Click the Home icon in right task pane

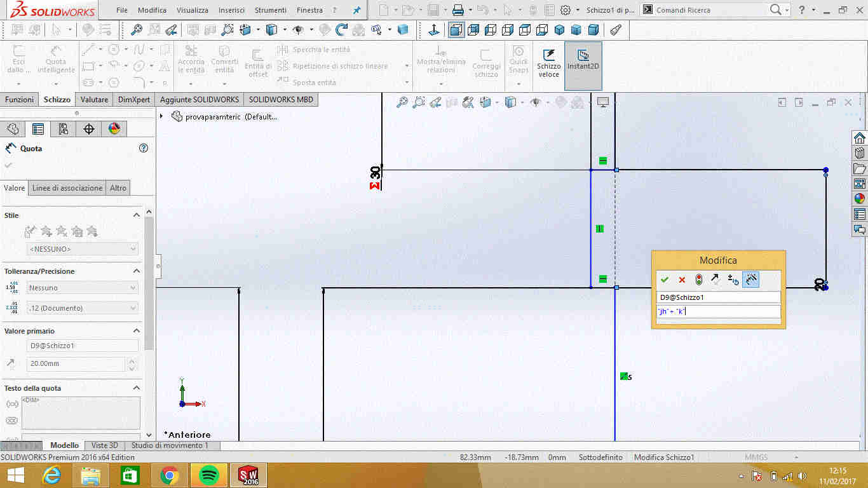pyautogui.click(x=860, y=138)
